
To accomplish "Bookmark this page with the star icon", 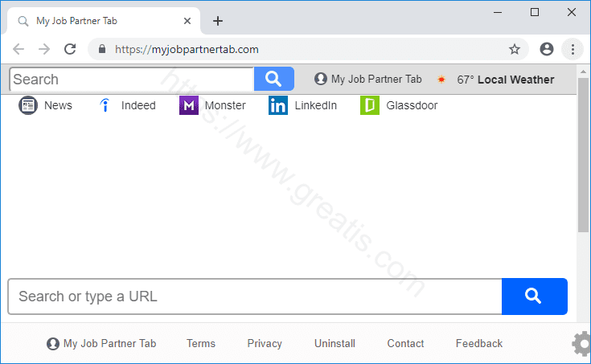I will tap(515, 49).
